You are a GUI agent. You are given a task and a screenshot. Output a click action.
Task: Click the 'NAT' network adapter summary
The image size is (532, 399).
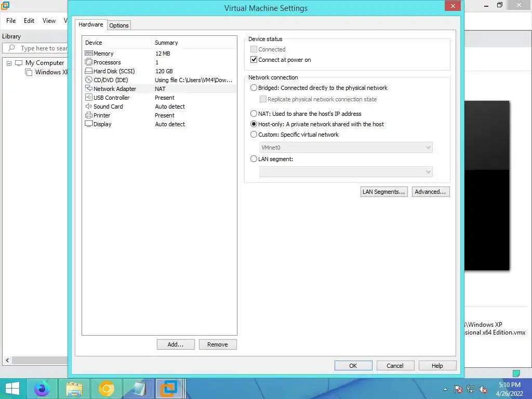tap(160, 88)
